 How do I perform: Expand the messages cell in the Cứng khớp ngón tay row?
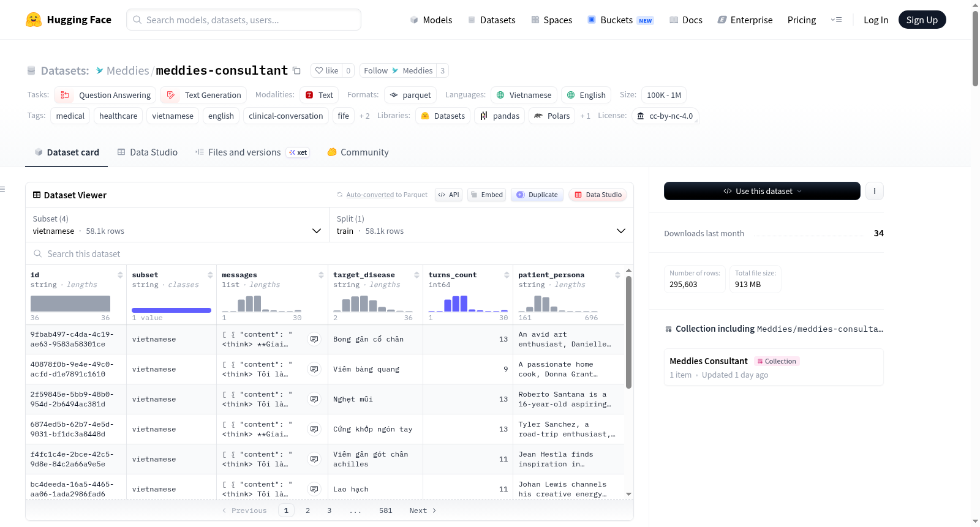[314, 429]
